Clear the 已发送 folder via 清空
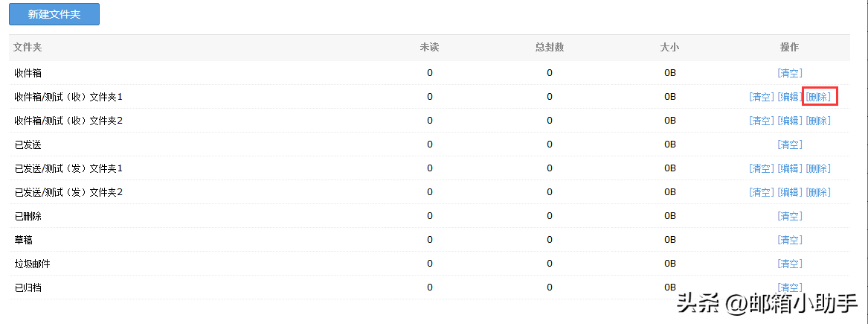868x324 pixels. pyautogui.click(x=789, y=144)
